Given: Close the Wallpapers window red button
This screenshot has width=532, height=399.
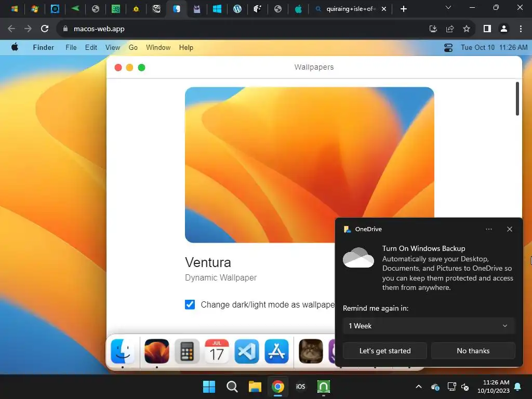Looking at the screenshot, I should (x=118, y=68).
